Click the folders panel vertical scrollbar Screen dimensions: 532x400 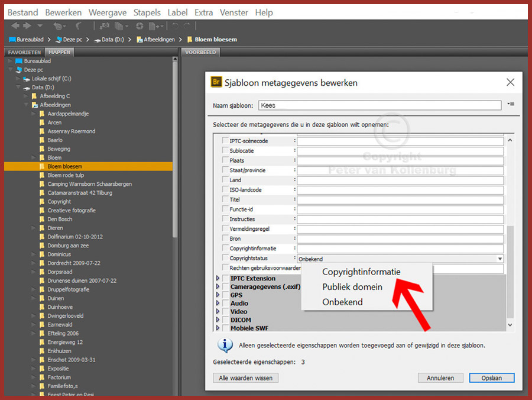click(175, 149)
